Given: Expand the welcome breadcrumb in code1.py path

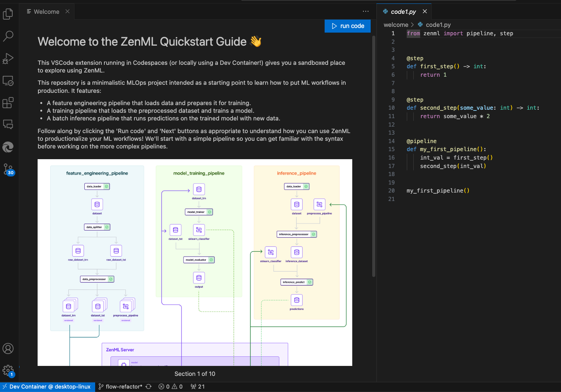Looking at the screenshot, I should coord(396,25).
